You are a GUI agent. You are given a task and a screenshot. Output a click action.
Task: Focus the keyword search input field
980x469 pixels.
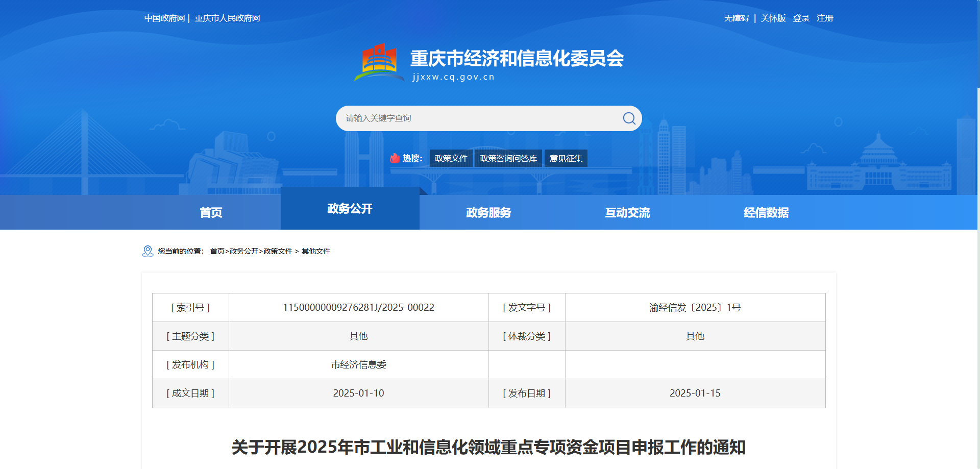[477, 118]
